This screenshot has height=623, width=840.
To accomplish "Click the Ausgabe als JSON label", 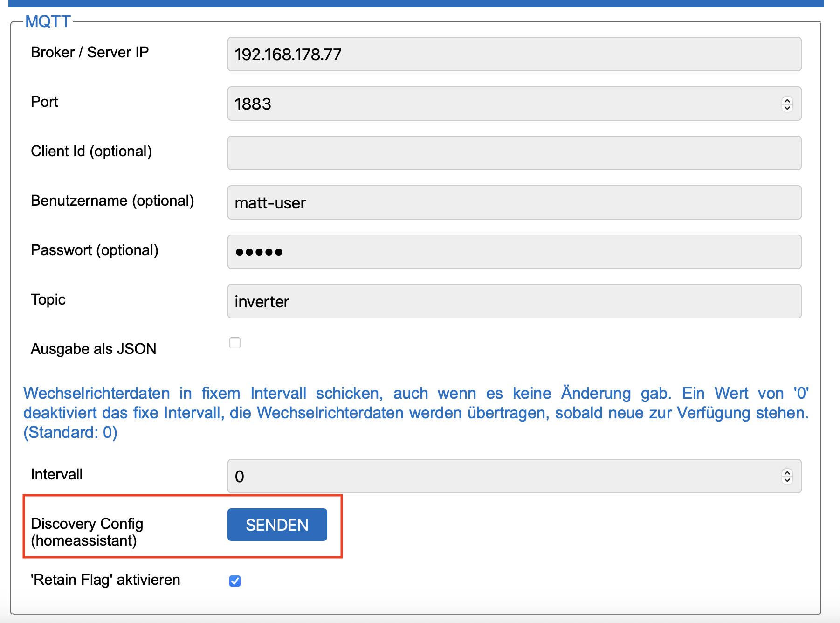I will pyautogui.click(x=93, y=349).
